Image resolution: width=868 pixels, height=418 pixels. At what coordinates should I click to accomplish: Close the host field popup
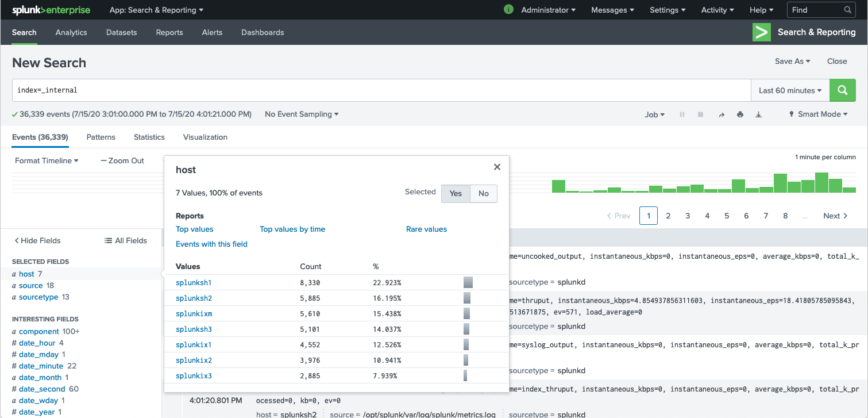tap(497, 167)
